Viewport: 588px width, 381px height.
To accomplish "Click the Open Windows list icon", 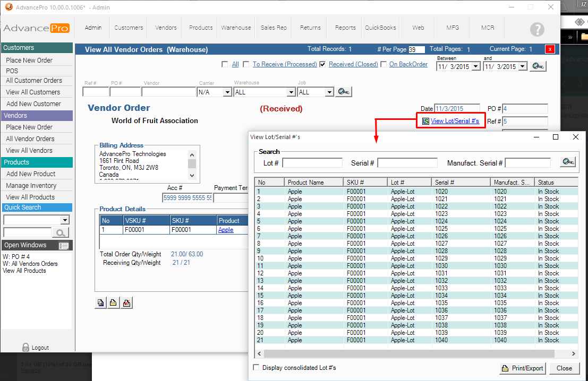I will coord(64,246).
